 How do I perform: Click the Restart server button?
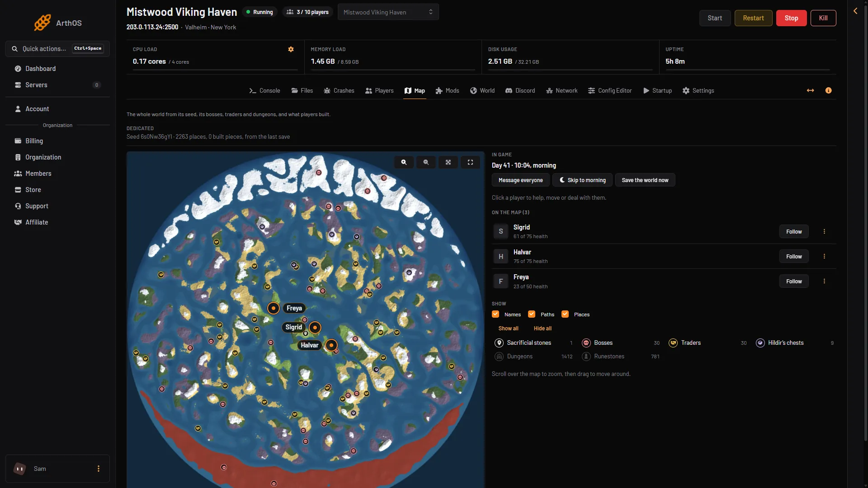pyautogui.click(x=753, y=18)
